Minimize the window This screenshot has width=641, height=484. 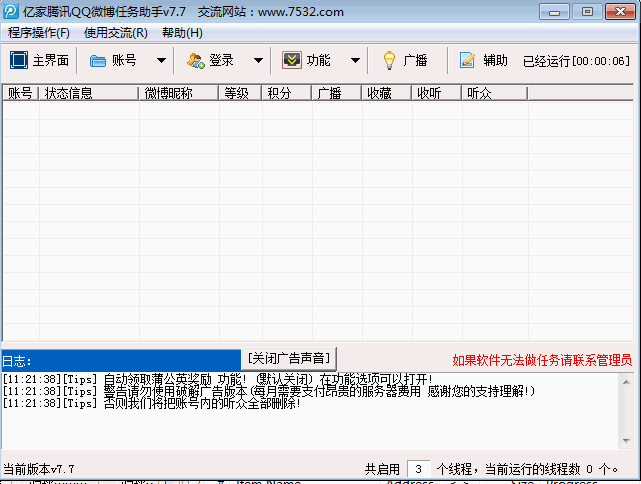pyautogui.click(x=554, y=11)
